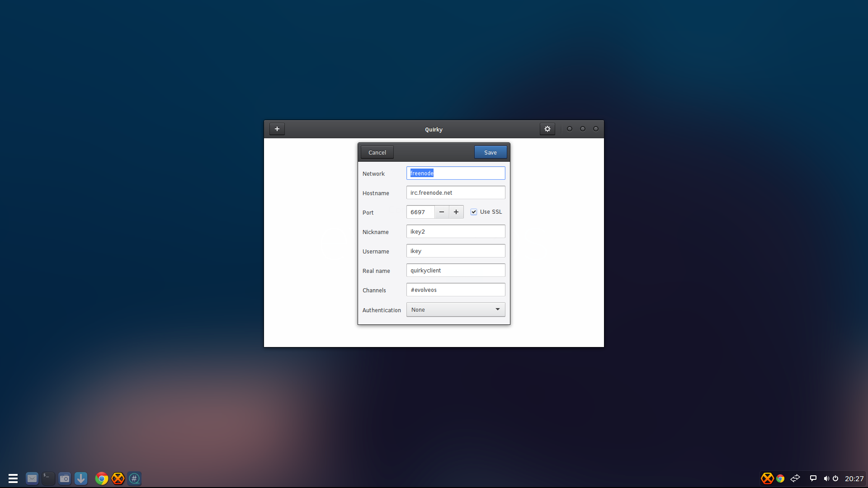Click the middle Quirky window control circle
This screenshot has height=488, width=868.
pyautogui.click(x=583, y=129)
